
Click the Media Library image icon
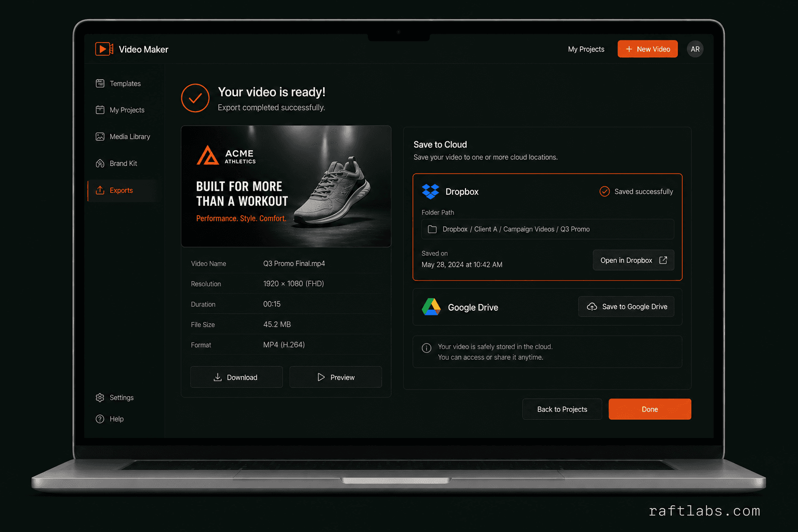(100, 137)
